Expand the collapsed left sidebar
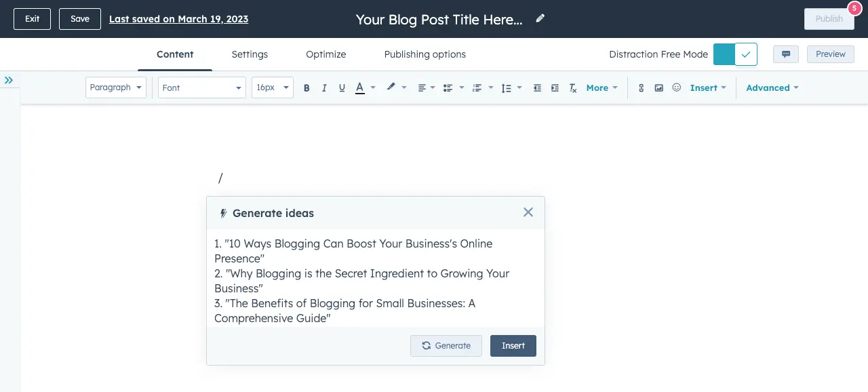This screenshot has width=868, height=392. [9, 79]
